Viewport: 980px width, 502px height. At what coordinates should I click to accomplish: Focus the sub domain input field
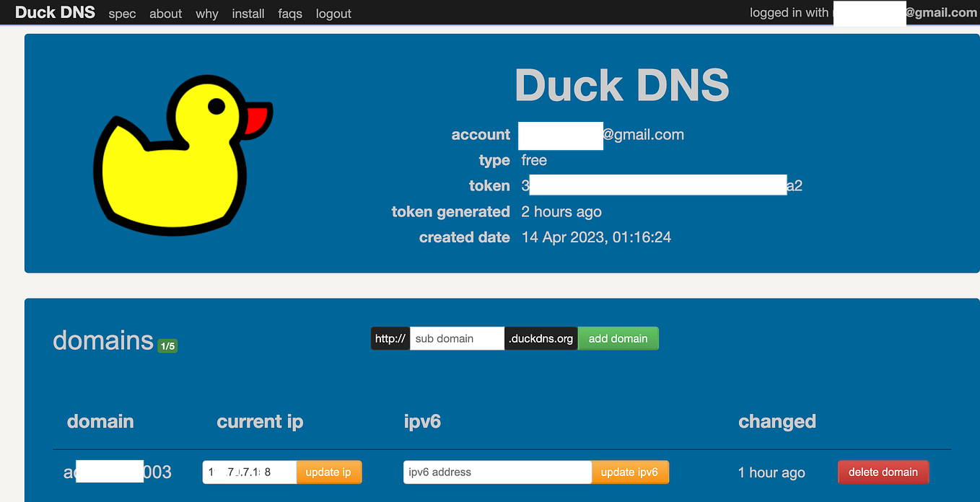pos(457,339)
